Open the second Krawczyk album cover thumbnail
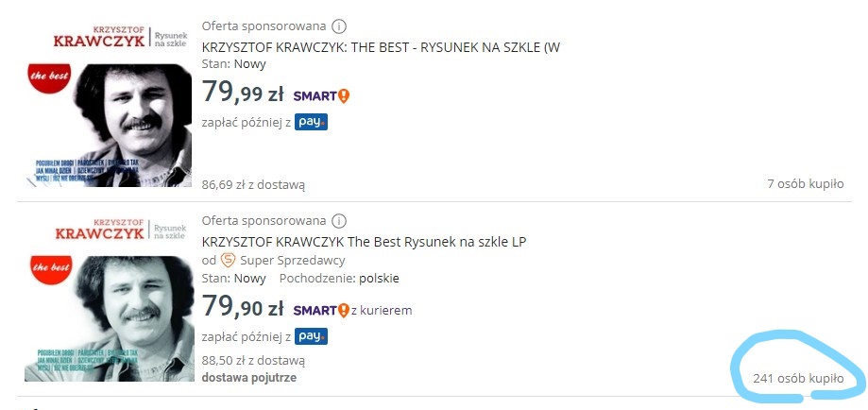Image resolution: width=868 pixels, height=410 pixels. [107, 300]
